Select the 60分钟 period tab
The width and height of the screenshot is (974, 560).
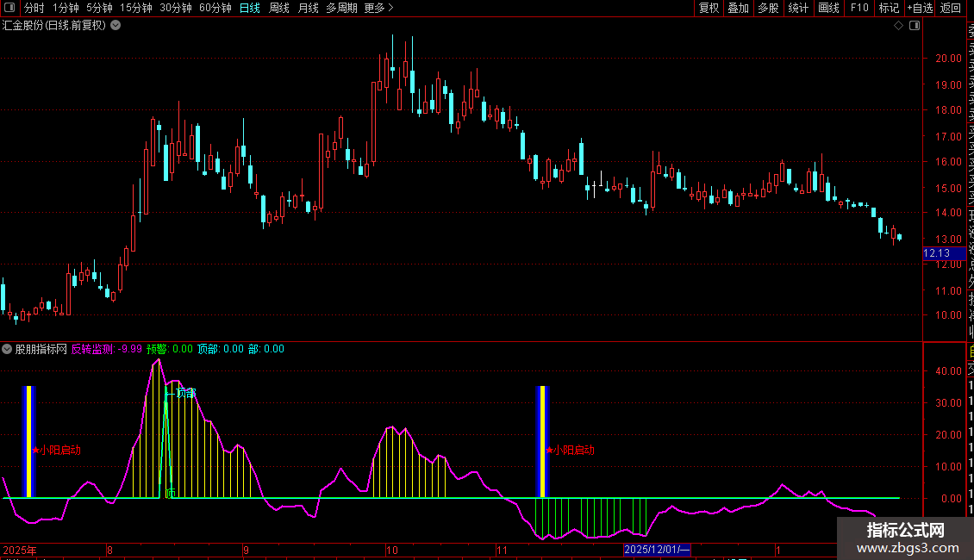tap(215, 9)
